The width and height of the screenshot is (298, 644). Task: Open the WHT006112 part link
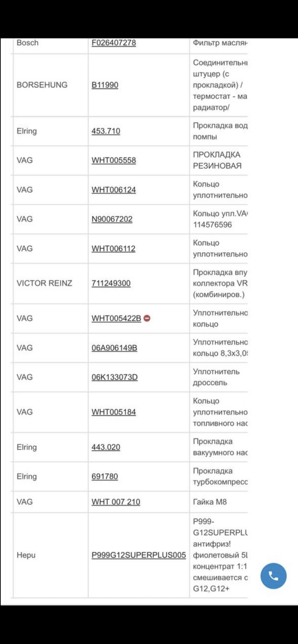click(x=113, y=249)
